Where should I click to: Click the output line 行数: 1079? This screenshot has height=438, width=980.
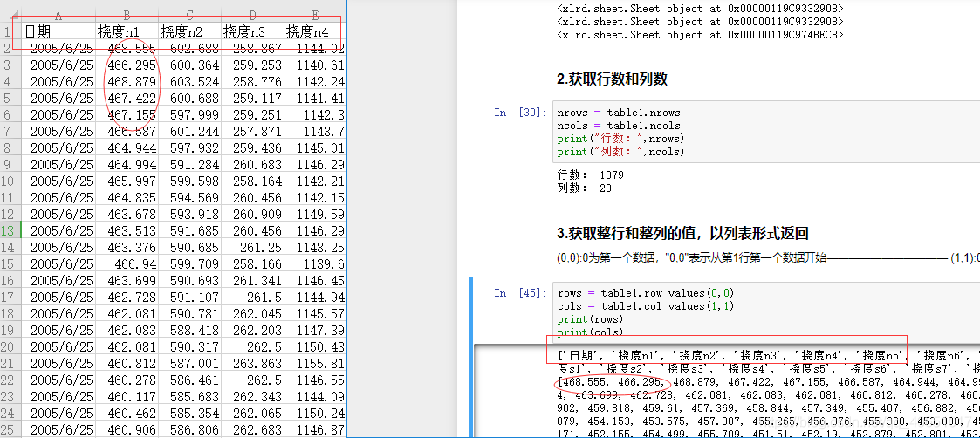(x=590, y=175)
